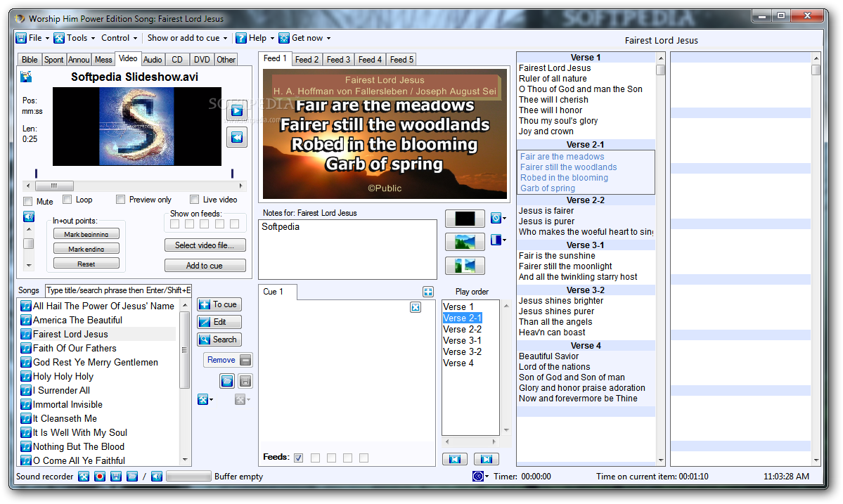Screen dimensions: 843x504
Task: Click the open cue folder icon
Action: tap(227, 381)
